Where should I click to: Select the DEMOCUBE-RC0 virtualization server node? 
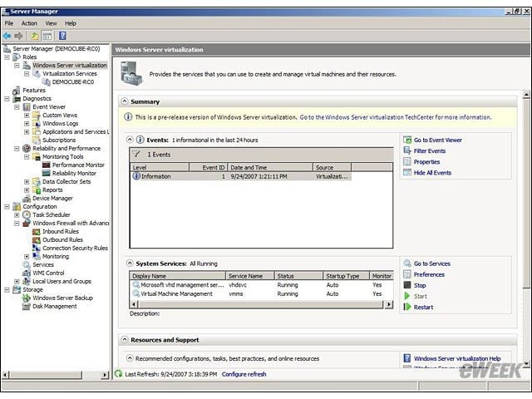(x=73, y=81)
